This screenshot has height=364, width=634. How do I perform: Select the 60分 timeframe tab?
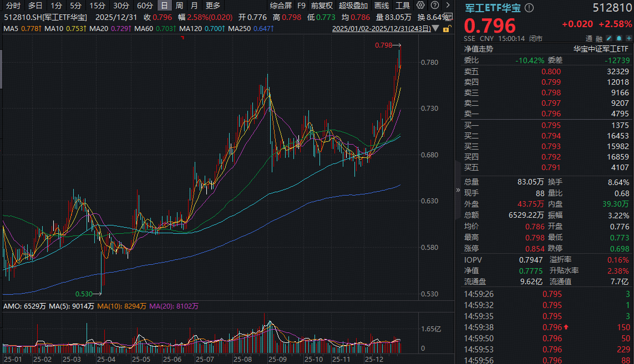[145, 6]
